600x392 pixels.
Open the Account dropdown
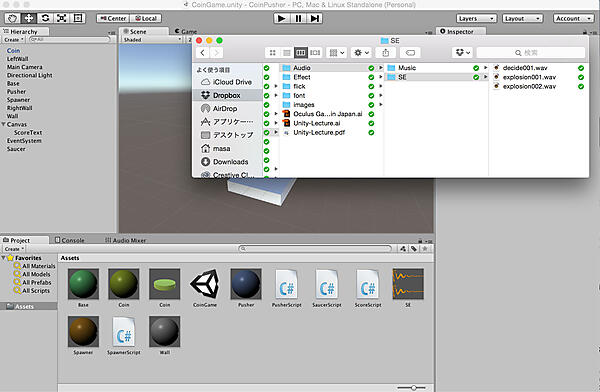(573, 18)
